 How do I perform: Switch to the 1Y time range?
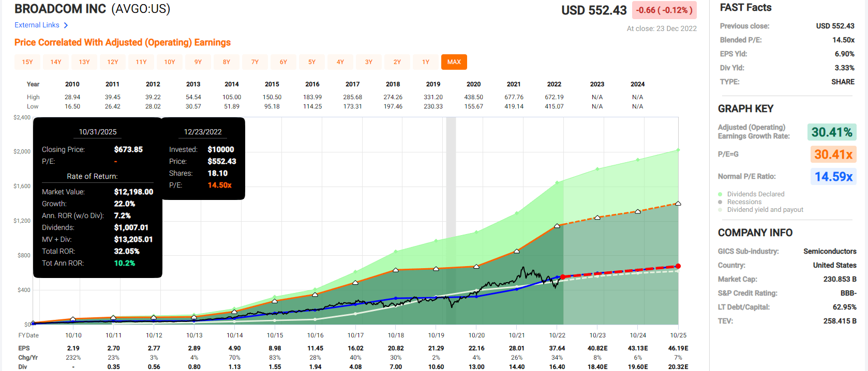click(x=426, y=62)
